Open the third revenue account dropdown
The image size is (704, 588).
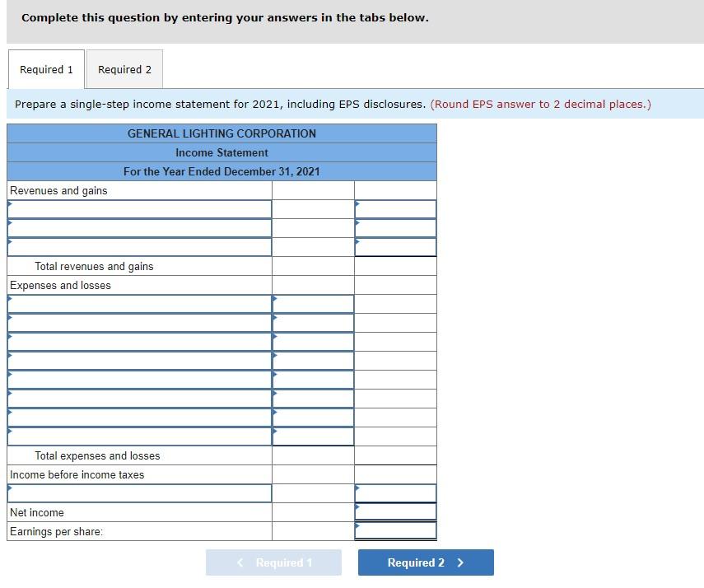point(139,246)
